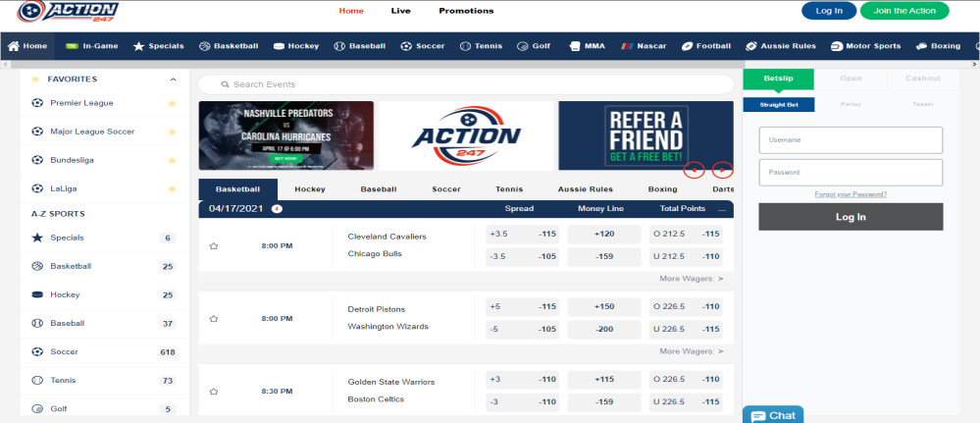Unfavorite Premier League using its yellow star

click(x=173, y=103)
